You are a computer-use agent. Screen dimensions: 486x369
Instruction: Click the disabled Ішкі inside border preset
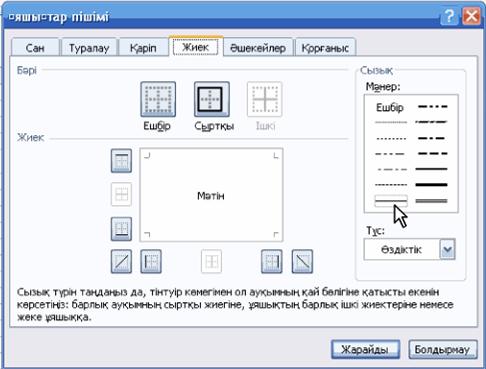point(265,99)
